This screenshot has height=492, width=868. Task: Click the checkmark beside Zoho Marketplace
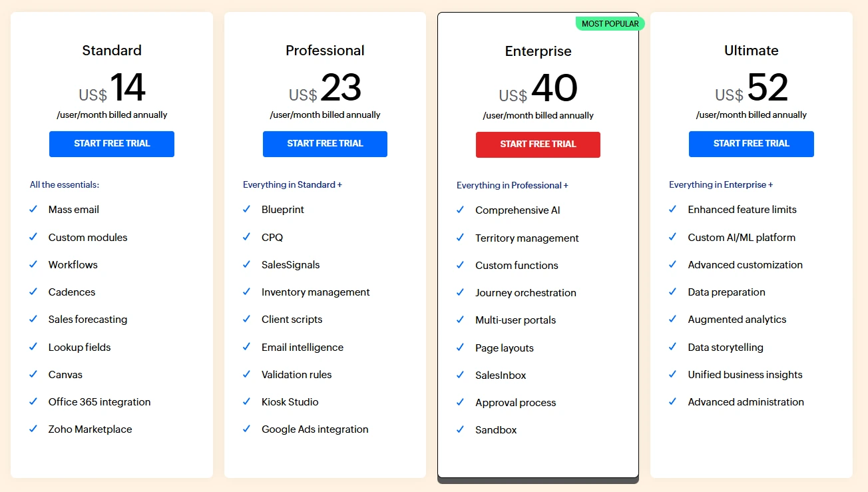[x=33, y=429]
